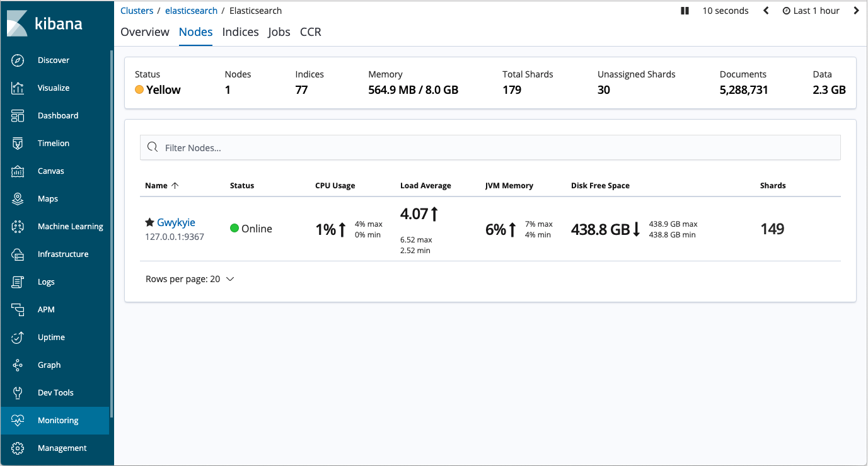This screenshot has height=466, width=868.
Task: Click the Total Shards 179 value
Action: (512, 90)
